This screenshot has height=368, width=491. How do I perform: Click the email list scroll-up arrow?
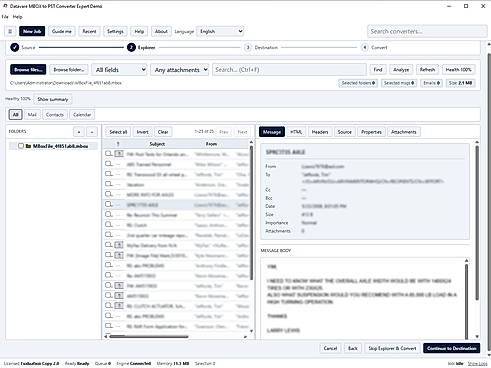[251, 142]
